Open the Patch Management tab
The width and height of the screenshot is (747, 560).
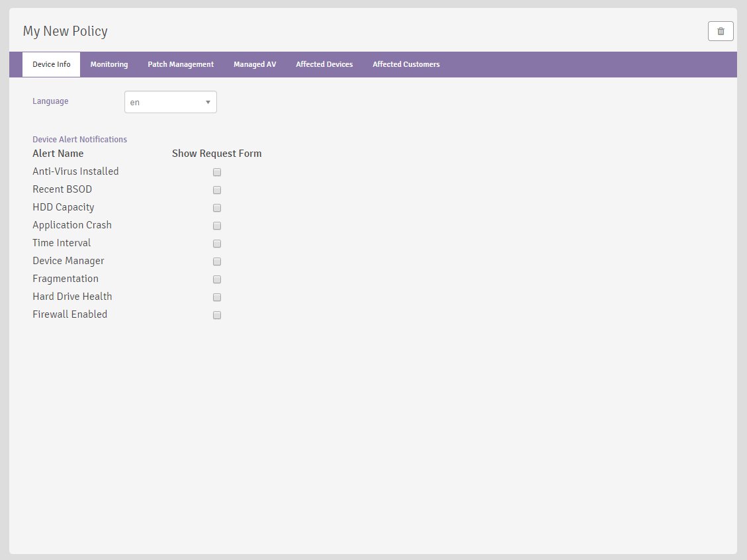click(x=181, y=64)
